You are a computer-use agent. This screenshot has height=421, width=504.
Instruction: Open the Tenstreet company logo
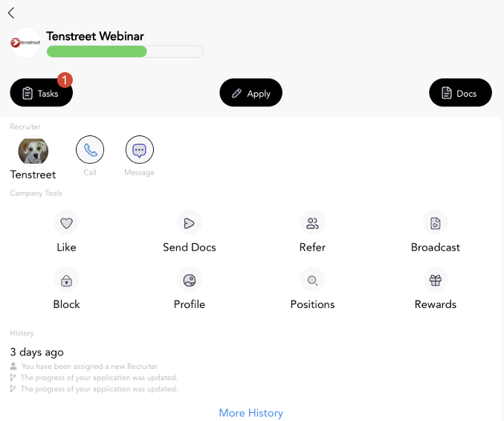(25, 43)
